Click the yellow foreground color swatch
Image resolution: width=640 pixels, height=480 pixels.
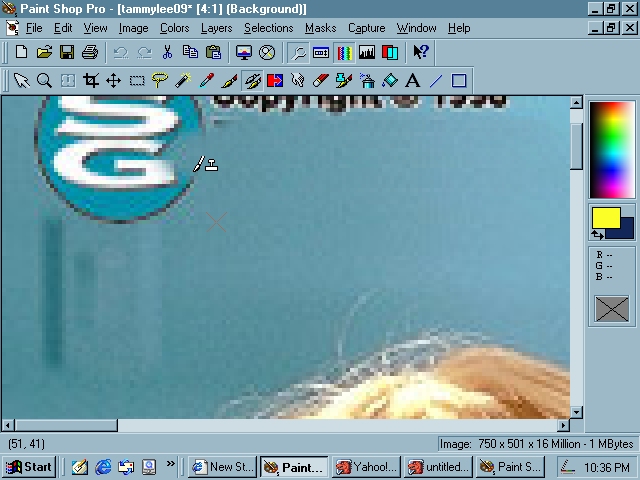(x=605, y=217)
